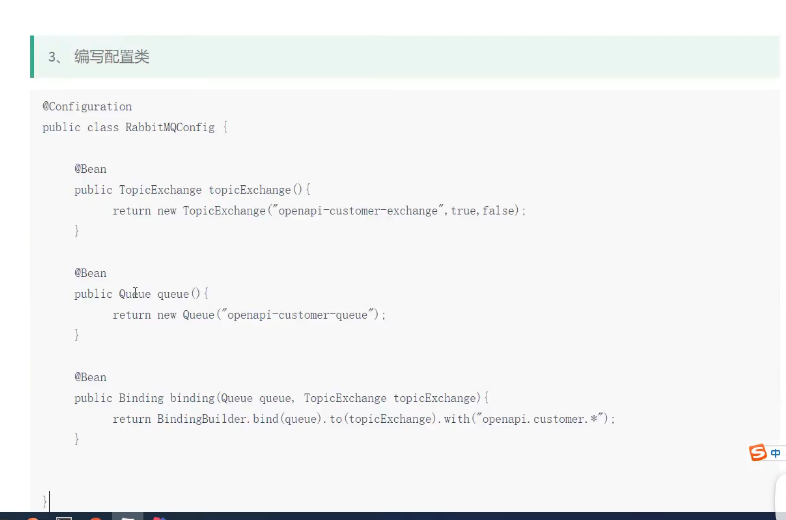Click the queue() method declaration
The height and width of the screenshot is (520, 786).
pos(179,294)
